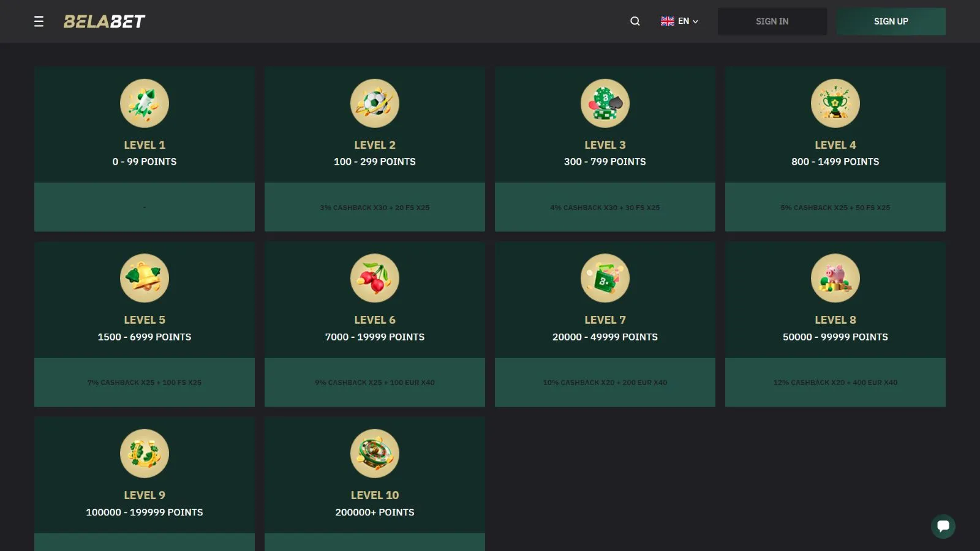The image size is (980, 551).
Task: Click the Level 8 piggy bank icon
Action: pyautogui.click(x=835, y=279)
